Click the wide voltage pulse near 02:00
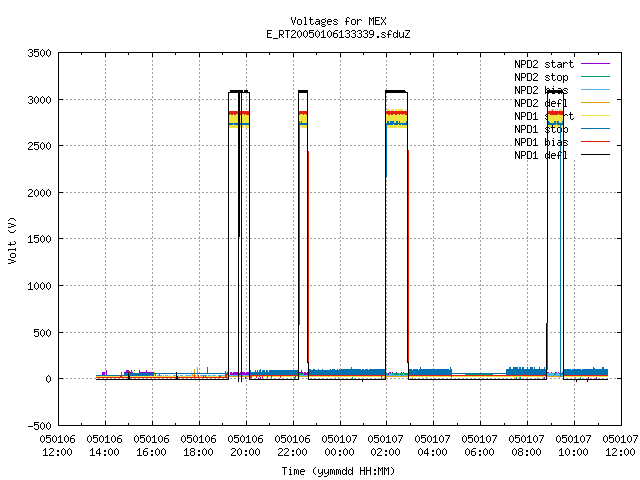 (x=397, y=235)
